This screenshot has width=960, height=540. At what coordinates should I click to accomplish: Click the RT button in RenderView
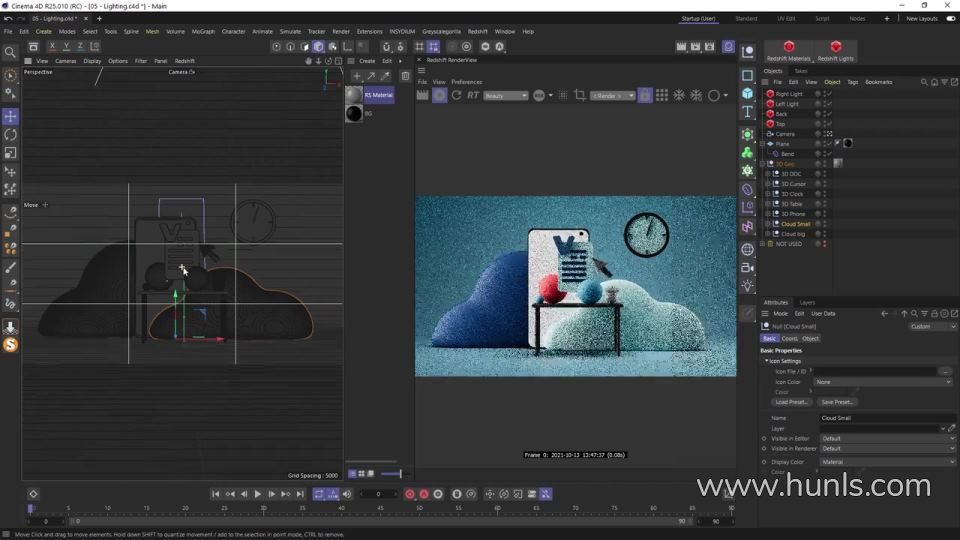click(473, 96)
